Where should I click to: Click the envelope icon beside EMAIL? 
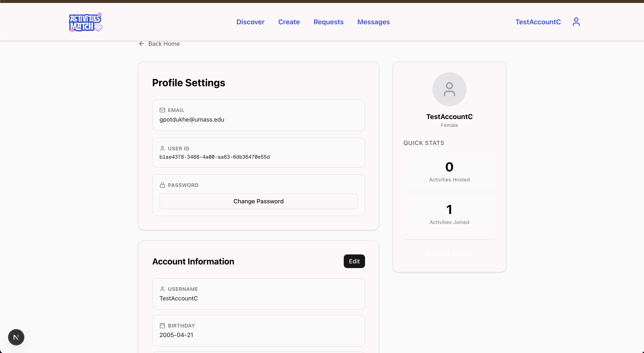(x=162, y=110)
